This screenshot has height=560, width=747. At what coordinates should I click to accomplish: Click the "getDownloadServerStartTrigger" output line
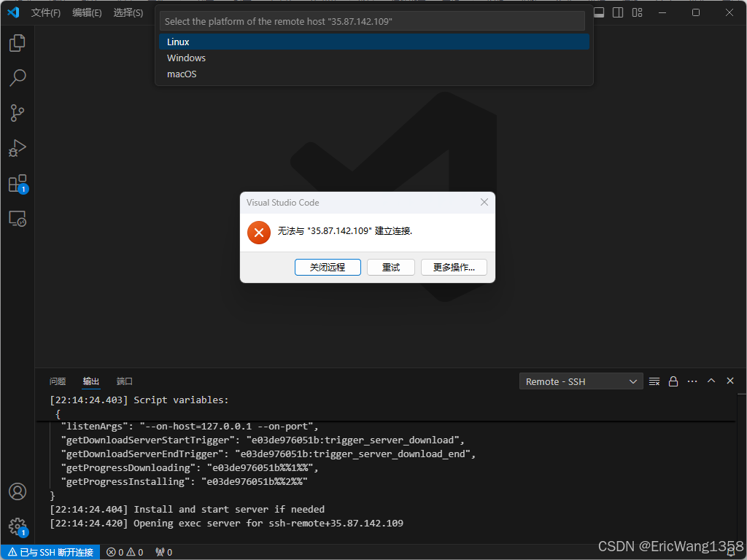(263, 440)
